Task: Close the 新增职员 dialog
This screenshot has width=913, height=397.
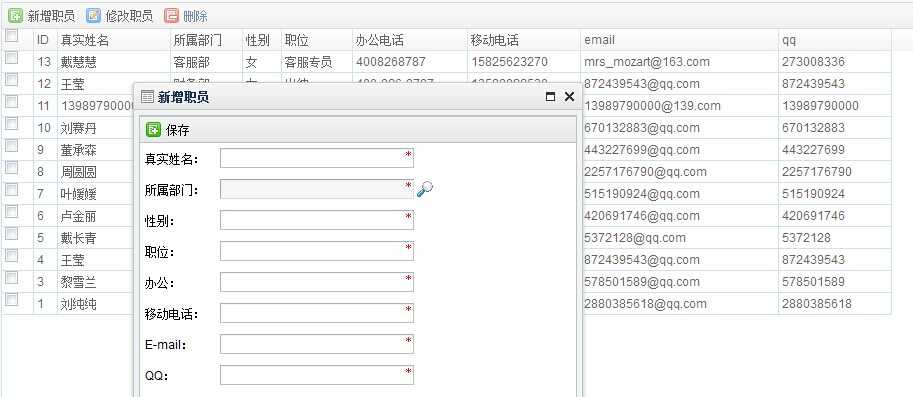Action: [569, 97]
